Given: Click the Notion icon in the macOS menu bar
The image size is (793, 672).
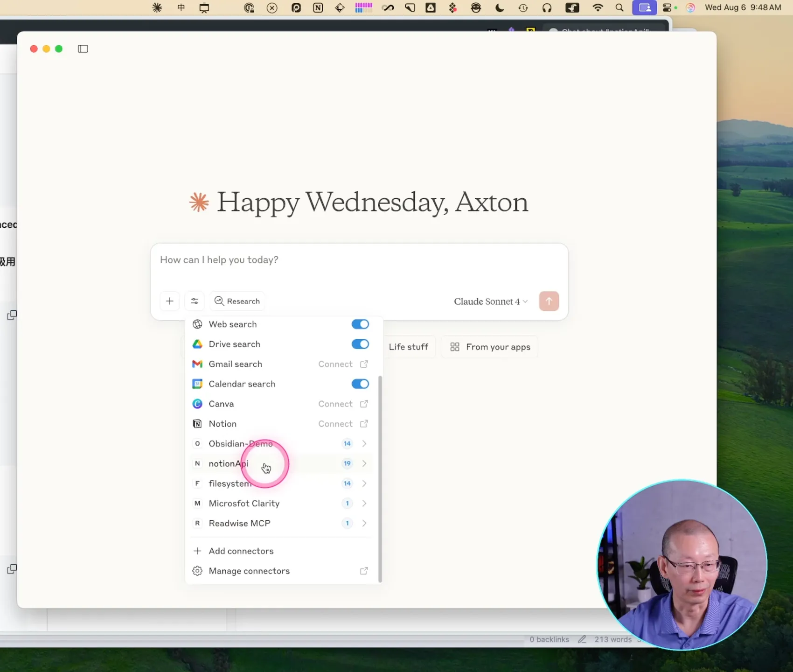Looking at the screenshot, I should pyautogui.click(x=318, y=7).
